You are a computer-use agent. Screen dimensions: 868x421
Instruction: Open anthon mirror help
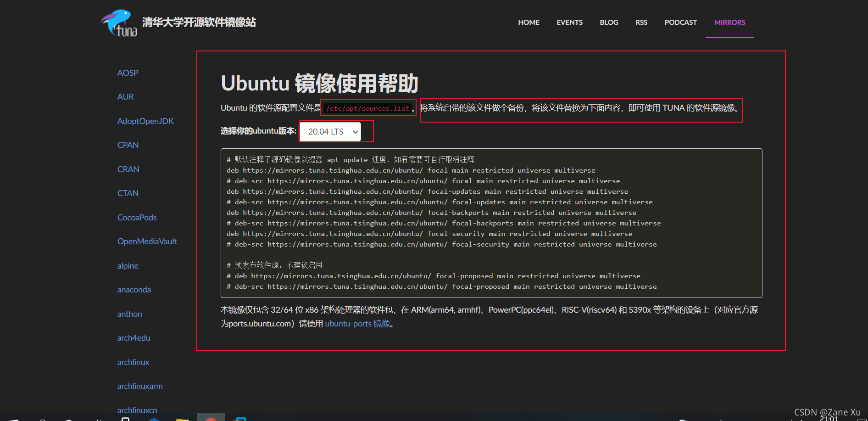[129, 314]
